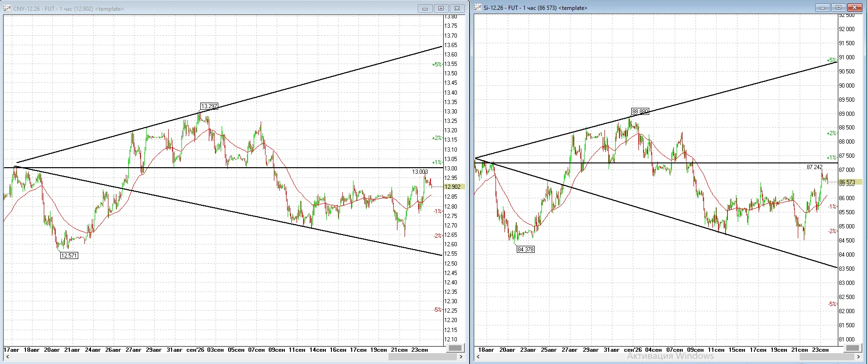Click the 13.65 value on CNY price axis
The image size is (868, 364).
pos(451,45)
